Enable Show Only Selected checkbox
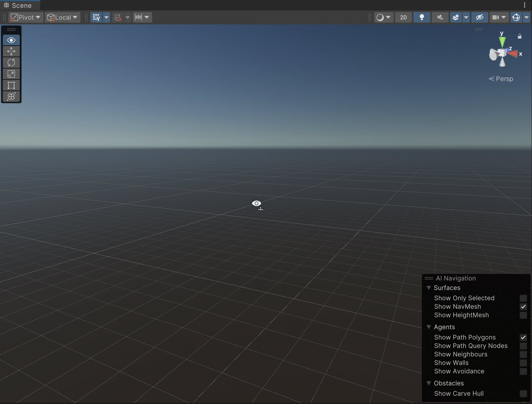 coord(523,298)
